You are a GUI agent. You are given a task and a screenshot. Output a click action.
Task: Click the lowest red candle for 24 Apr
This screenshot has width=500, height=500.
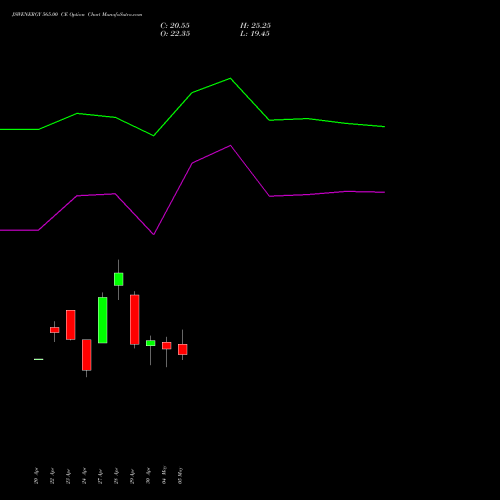[87, 355]
